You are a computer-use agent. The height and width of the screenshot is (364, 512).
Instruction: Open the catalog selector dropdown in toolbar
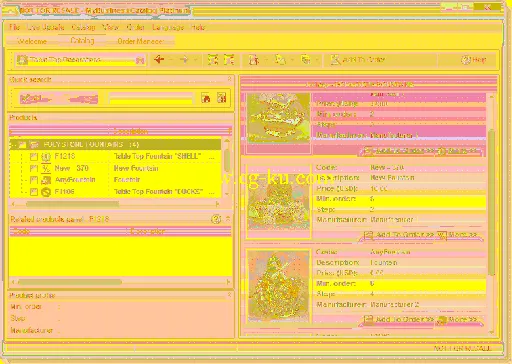click(x=140, y=60)
